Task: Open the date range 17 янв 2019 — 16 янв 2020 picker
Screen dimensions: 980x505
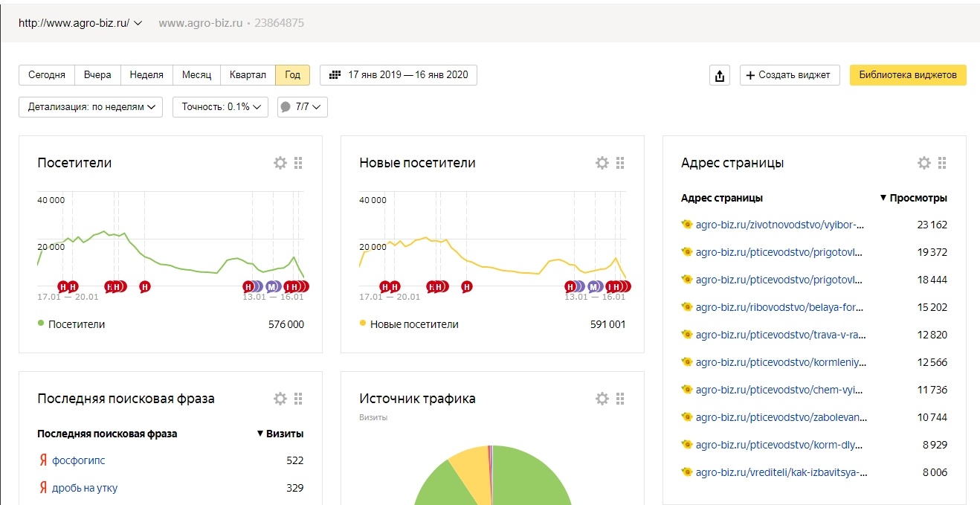Action: pyautogui.click(x=399, y=75)
